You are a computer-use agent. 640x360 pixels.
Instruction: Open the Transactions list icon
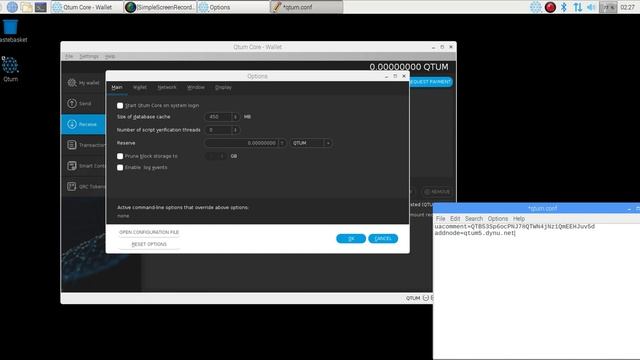pos(72,145)
